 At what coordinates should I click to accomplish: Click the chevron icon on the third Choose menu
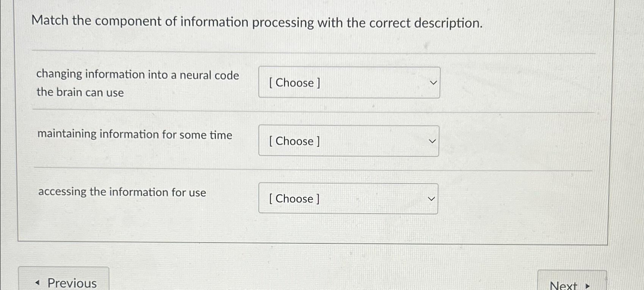point(431,198)
